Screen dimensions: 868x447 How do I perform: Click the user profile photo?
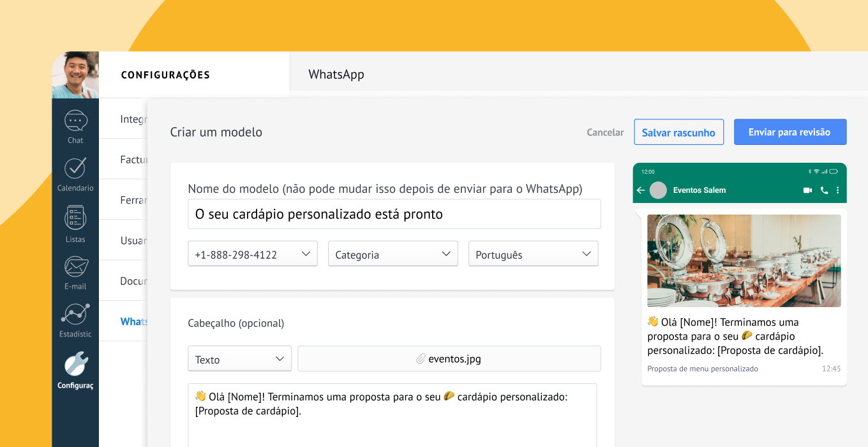pos(75,75)
